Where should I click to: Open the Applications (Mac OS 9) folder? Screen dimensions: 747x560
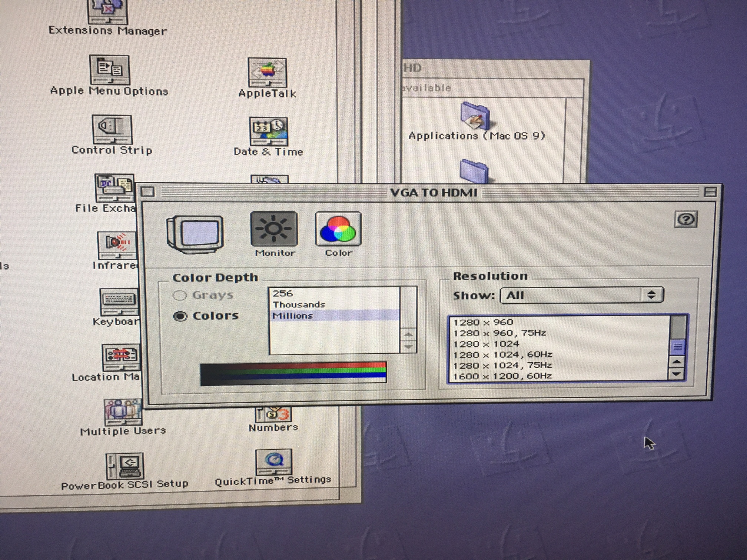[475, 116]
